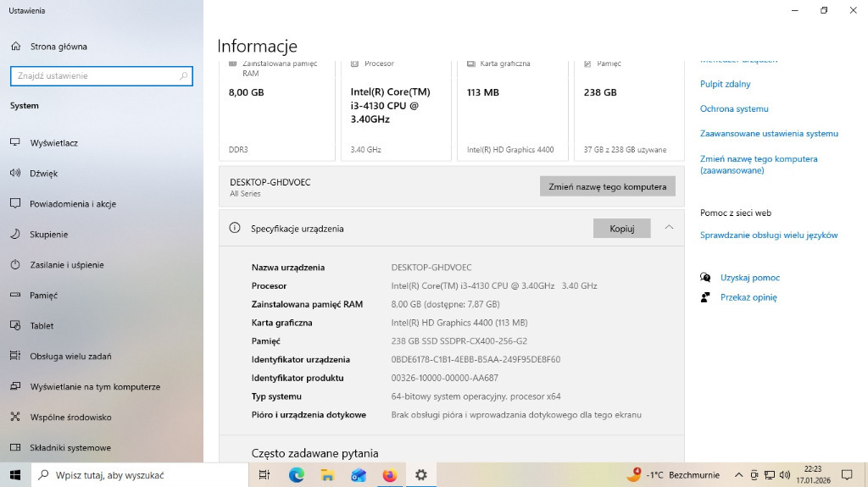Open the clock showing 22:23
The height and width of the screenshot is (487, 868).
point(813,475)
